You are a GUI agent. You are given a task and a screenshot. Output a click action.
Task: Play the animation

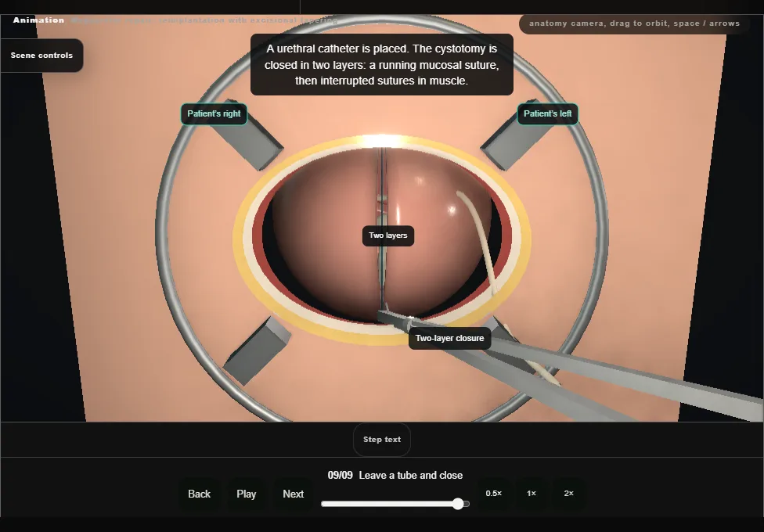click(247, 494)
